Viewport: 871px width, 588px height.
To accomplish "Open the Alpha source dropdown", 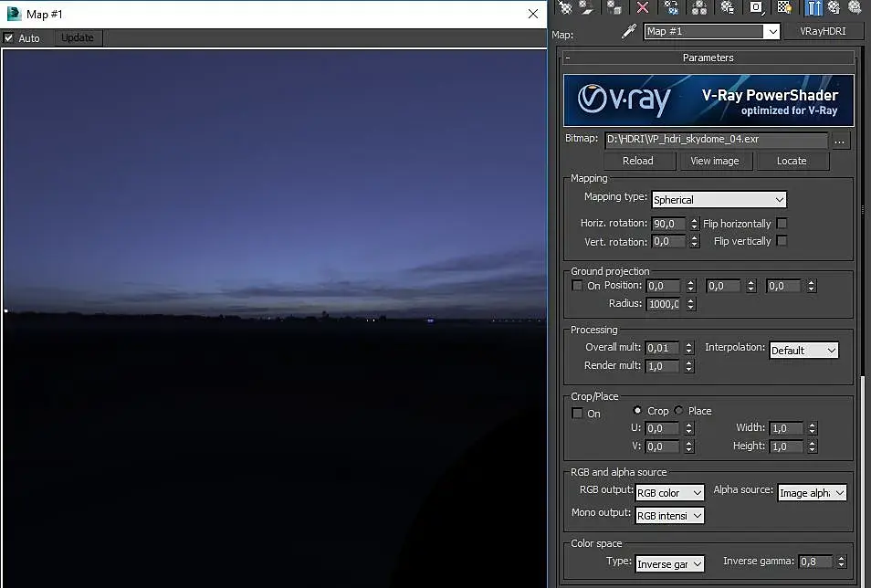I will 812,492.
